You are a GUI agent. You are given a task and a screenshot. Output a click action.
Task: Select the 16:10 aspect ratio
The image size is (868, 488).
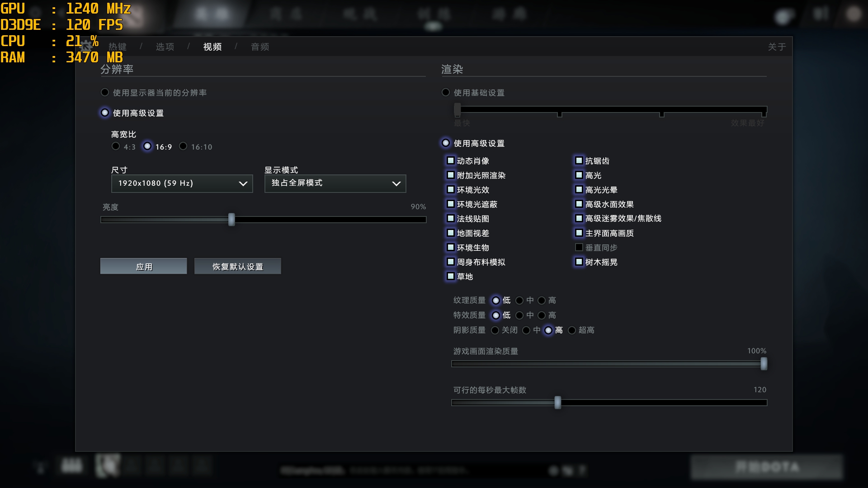(x=183, y=146)
